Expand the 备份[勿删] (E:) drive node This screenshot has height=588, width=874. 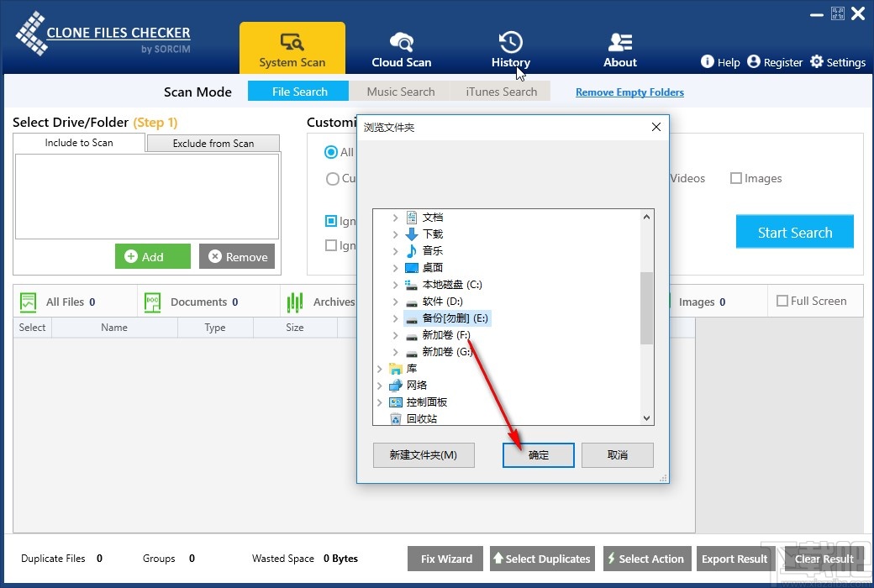(395, 318)
